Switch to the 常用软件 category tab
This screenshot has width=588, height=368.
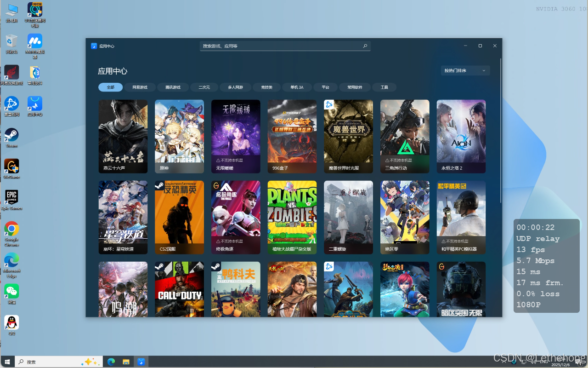point(355,87)
